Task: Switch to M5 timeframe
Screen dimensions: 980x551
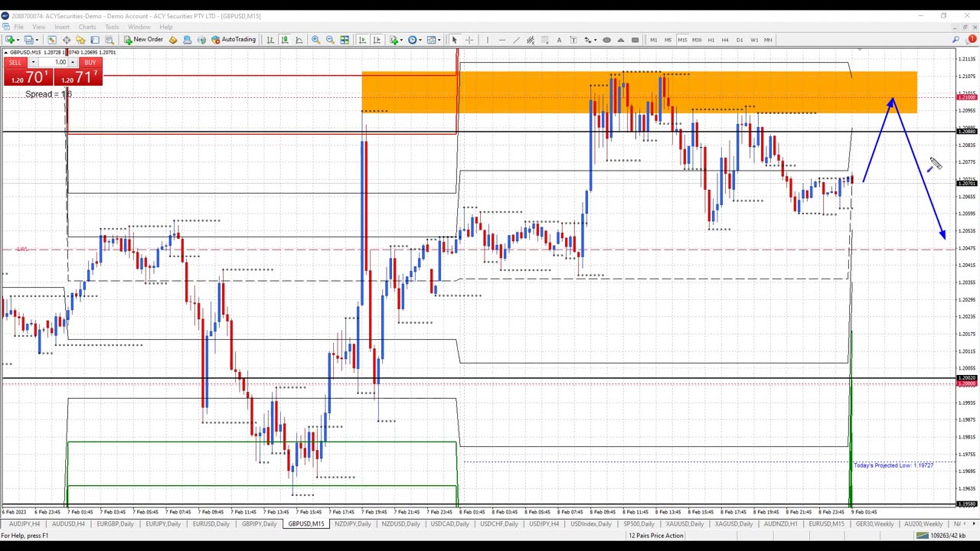Action: (x=668, y=40)
